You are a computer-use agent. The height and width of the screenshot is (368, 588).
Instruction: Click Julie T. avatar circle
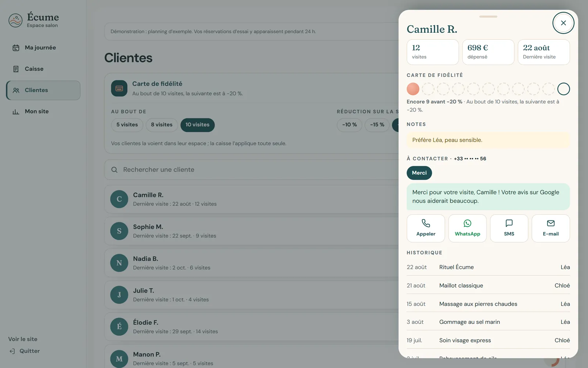click(x=119, y=295)
